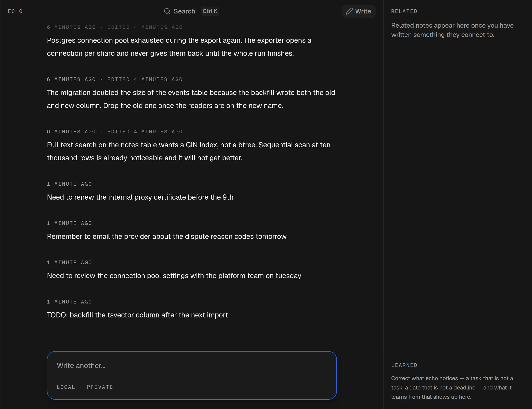Open the Postgres connection pool note
The image size is (532, 409).
pyautogui.click(x=179, y=47)
